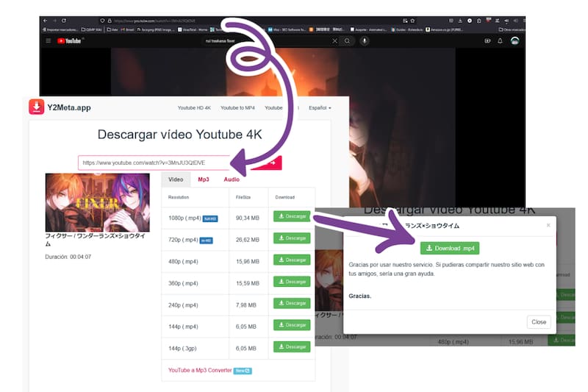Select the Video tab

click(176, 179)
